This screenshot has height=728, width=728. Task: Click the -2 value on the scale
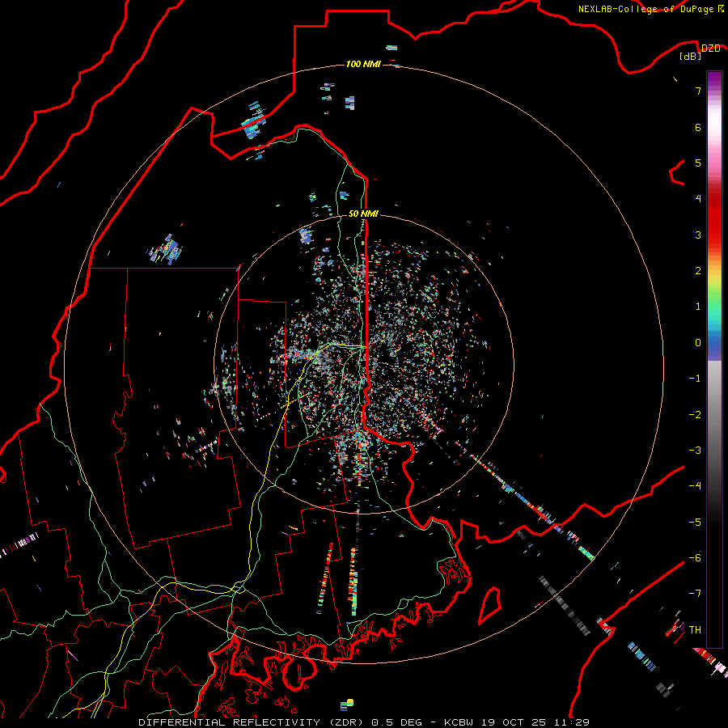click(x=695, y=415)
